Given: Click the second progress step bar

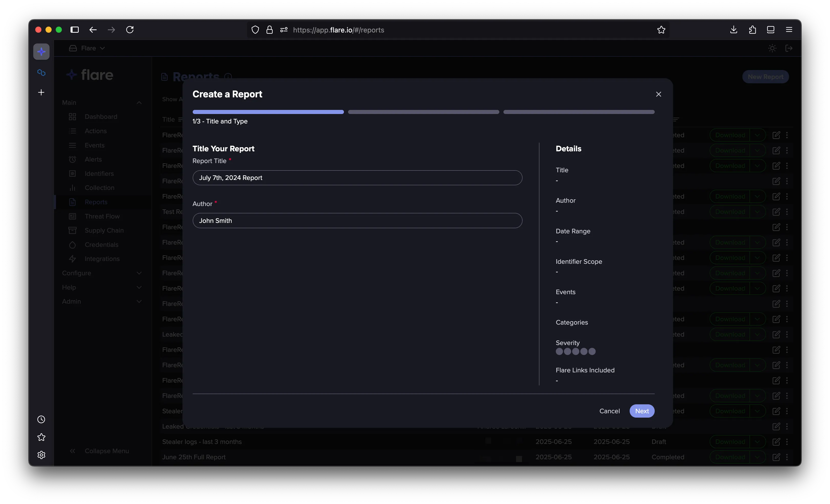Looking at the screenshot, I should [x=423, y=111].
